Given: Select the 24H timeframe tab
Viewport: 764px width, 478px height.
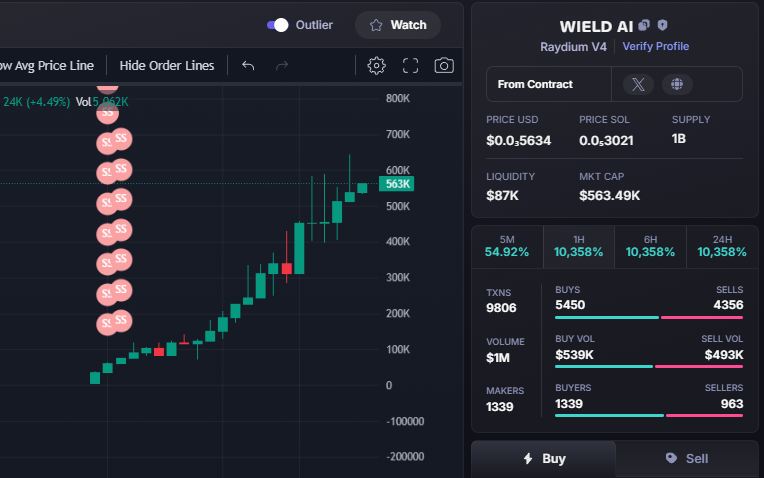Looking at the screenshot, I should point(722,247).
